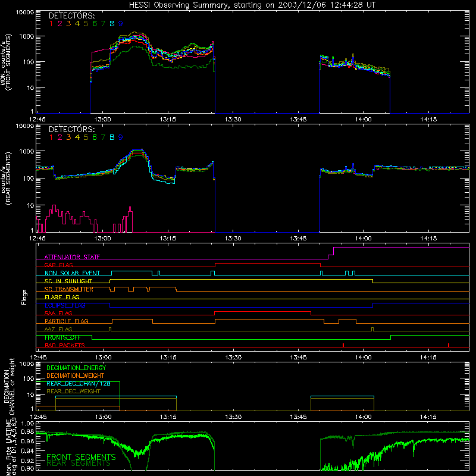Click the HESSI Observing Summary title text
Screen dimensions: 476x476
252,5
